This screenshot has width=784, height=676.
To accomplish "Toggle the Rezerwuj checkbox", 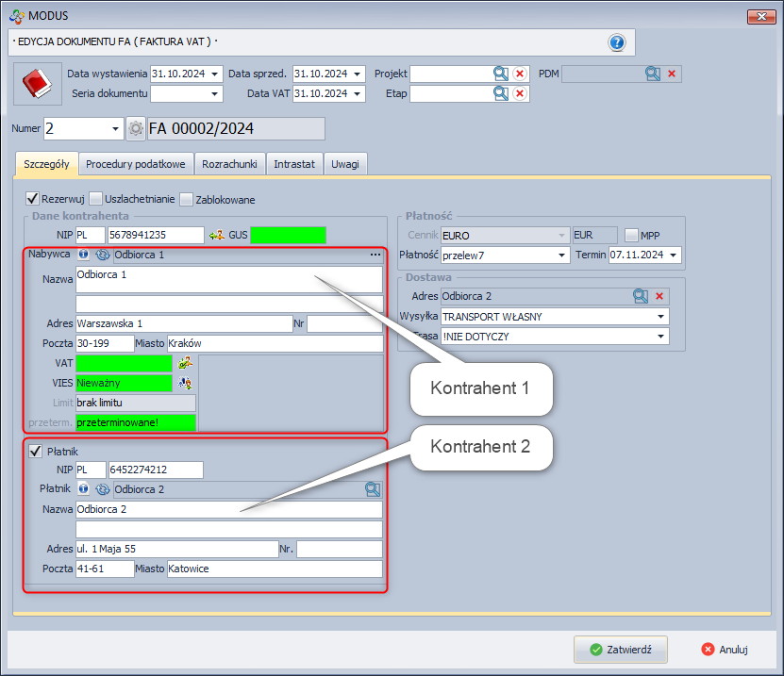I will (x=33, y=199).
